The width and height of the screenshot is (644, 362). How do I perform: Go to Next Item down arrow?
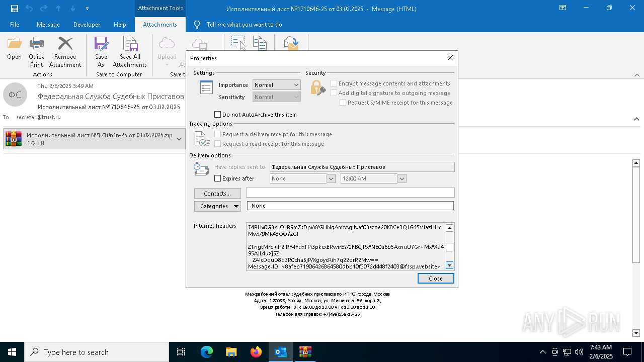(73, 8)
